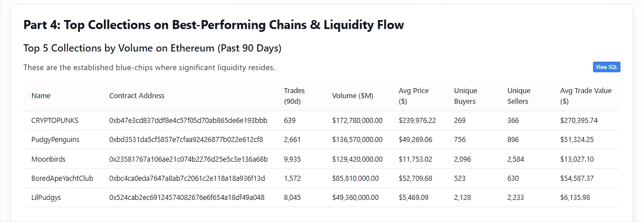644x222 pixels.
Task: Click the View SQL button
Action: (x=606, y=67)
